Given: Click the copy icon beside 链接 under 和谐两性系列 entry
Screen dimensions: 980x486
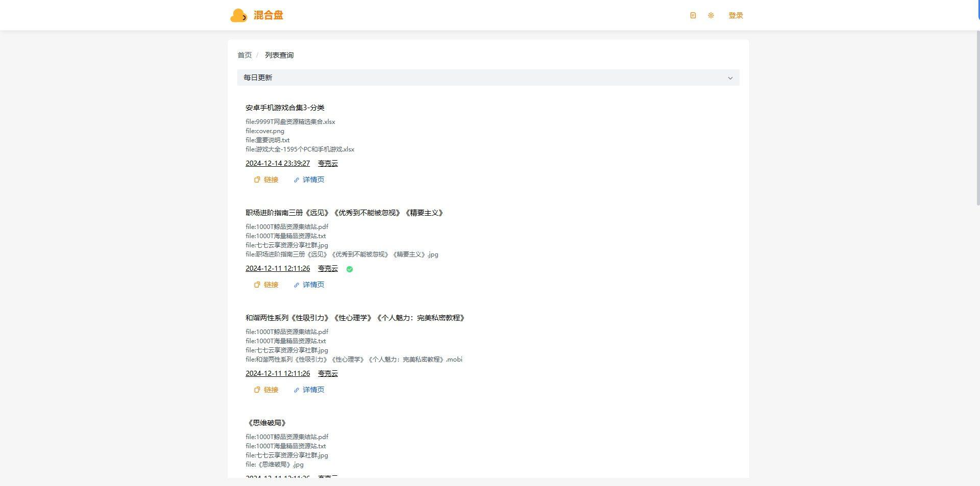Looking at the screenshot, I should (x=257, y=390).
